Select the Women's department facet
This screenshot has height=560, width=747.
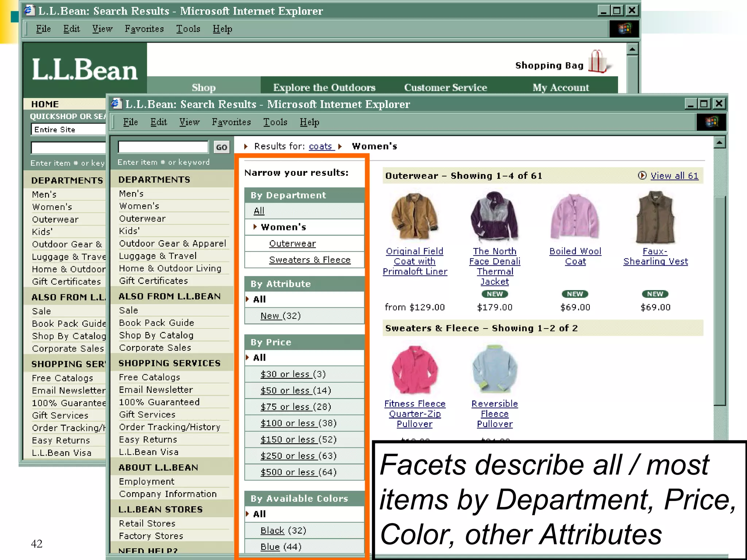pos(283,227)
